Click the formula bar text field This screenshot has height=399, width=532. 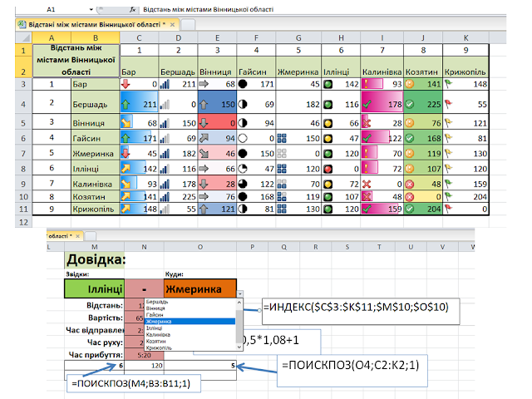coord(323,9)
